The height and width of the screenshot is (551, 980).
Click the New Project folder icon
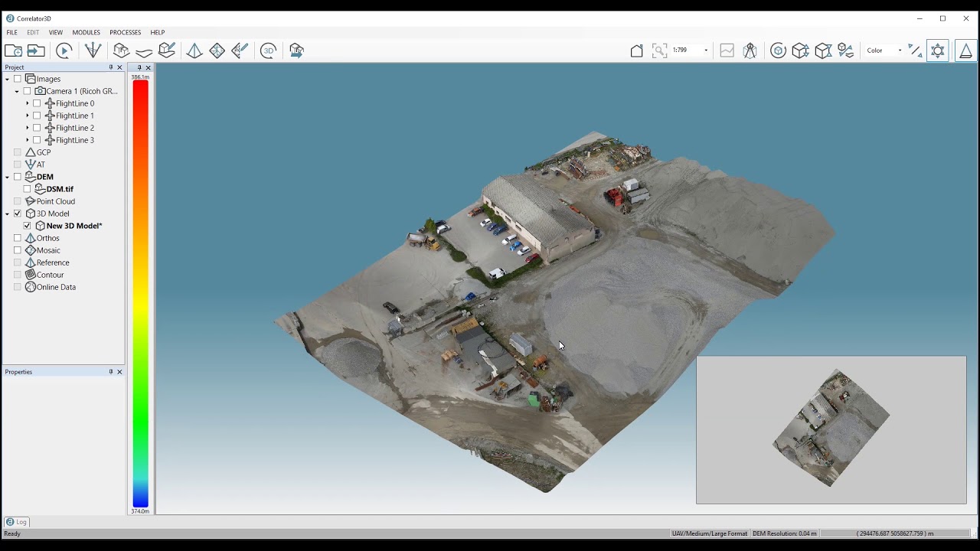tap(13, 51)
